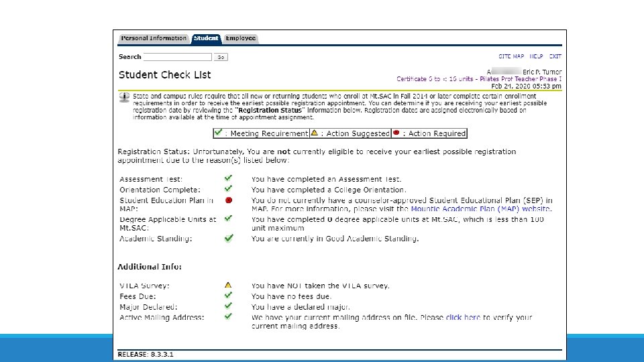This screenshot has height=362, width=644.
Task: Open the SITE MAP link
Action: pos(511,56)
